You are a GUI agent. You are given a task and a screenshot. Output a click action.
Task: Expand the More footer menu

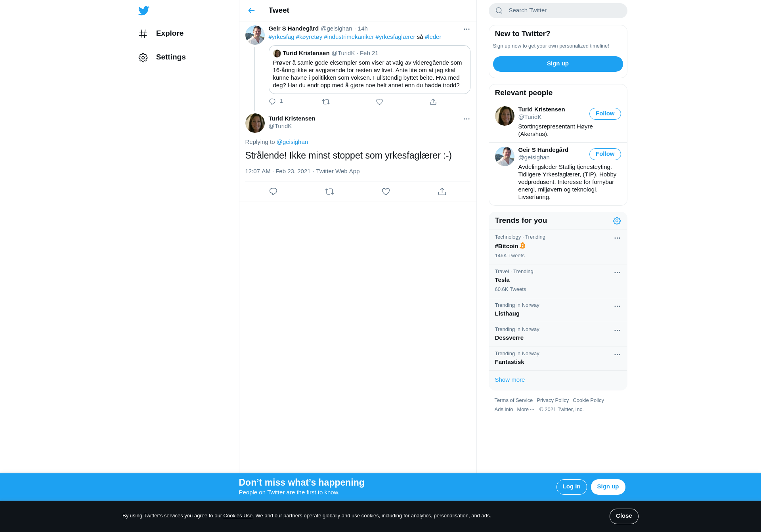tap(526, 410)
